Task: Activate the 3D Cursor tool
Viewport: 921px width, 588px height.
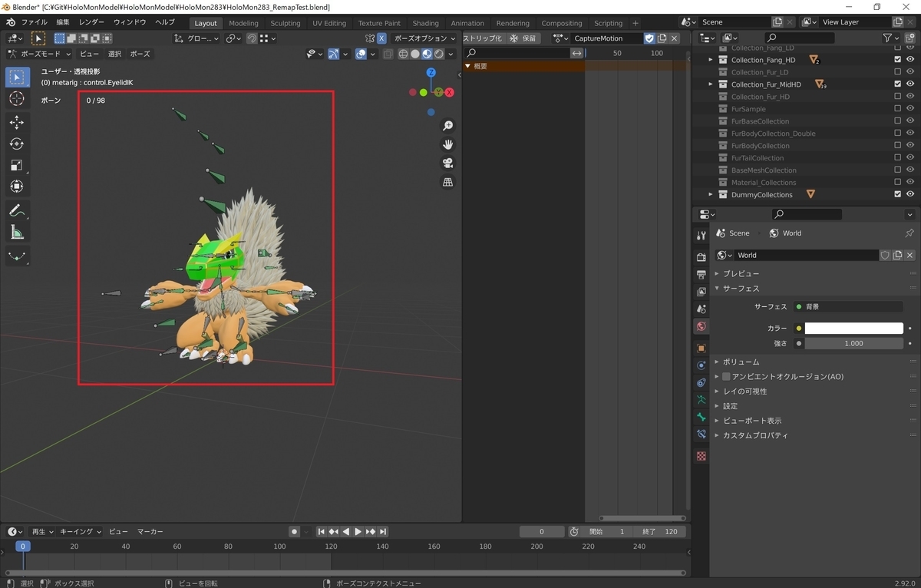Action: click(18, 99)
